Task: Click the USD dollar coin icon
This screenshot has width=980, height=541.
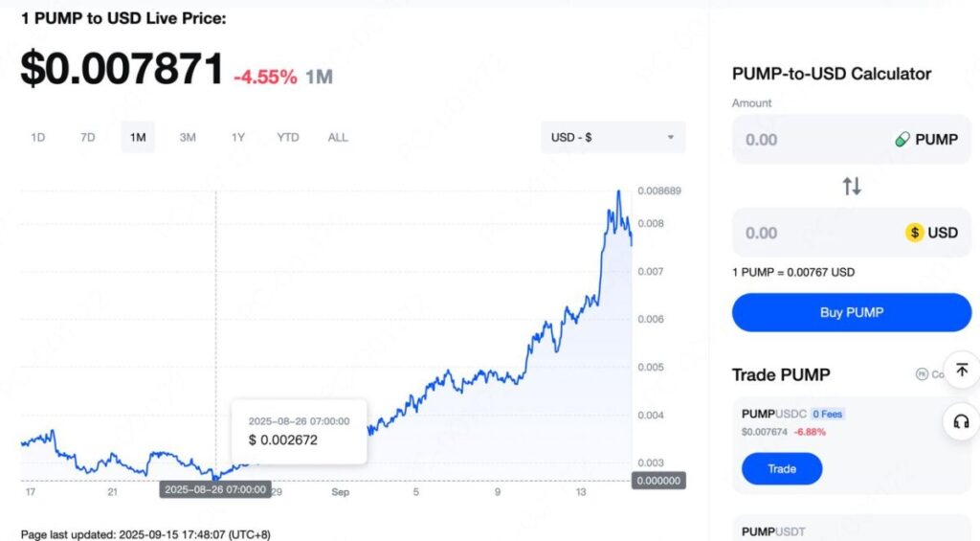Action: tap(914, 233)
